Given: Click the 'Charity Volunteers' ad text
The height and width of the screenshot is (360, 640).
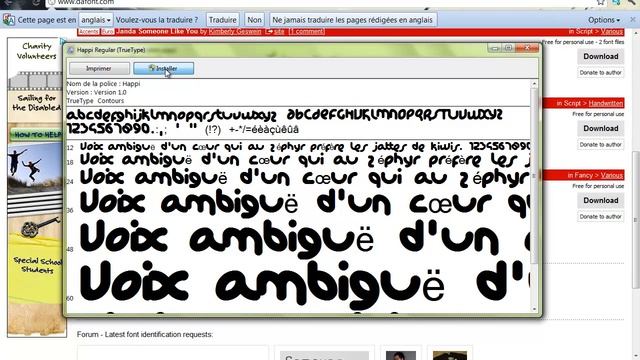Looking at the screenshot, I should [36, 51].
